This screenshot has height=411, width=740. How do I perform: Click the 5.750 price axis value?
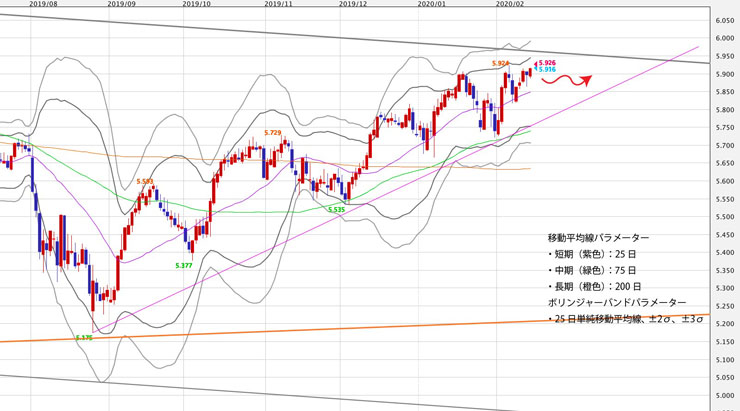click(x=724, y=127)
